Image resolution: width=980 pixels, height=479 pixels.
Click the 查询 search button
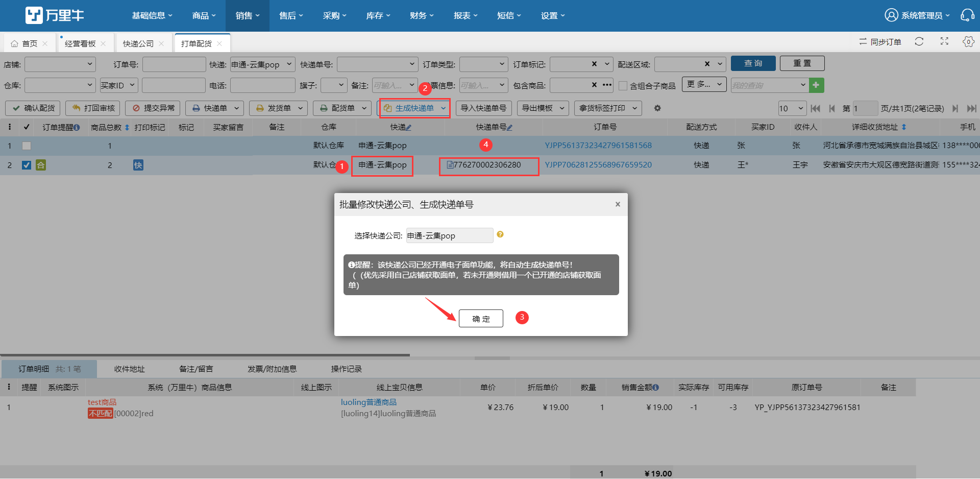click(x=753, y=63)
